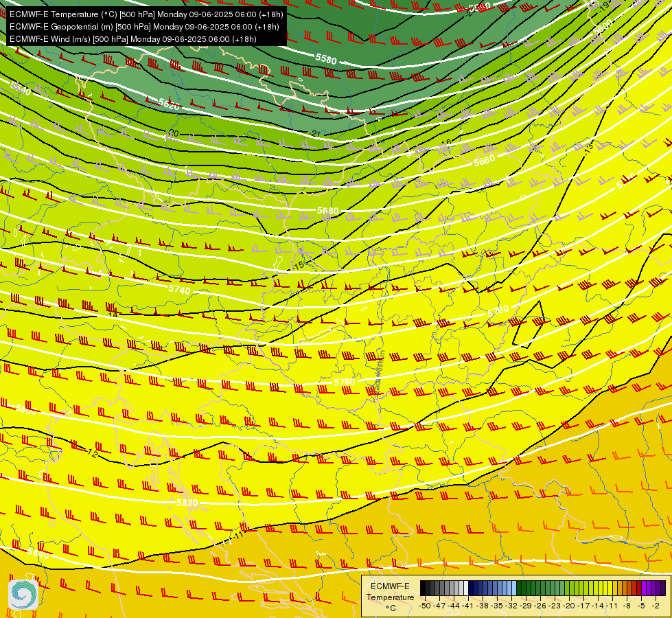Click the 5820 geopotential contour label

coord(187,502)
